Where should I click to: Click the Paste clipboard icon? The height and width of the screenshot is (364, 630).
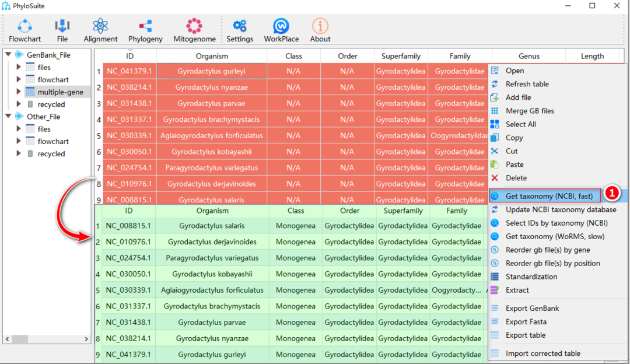tap(495, 164)
